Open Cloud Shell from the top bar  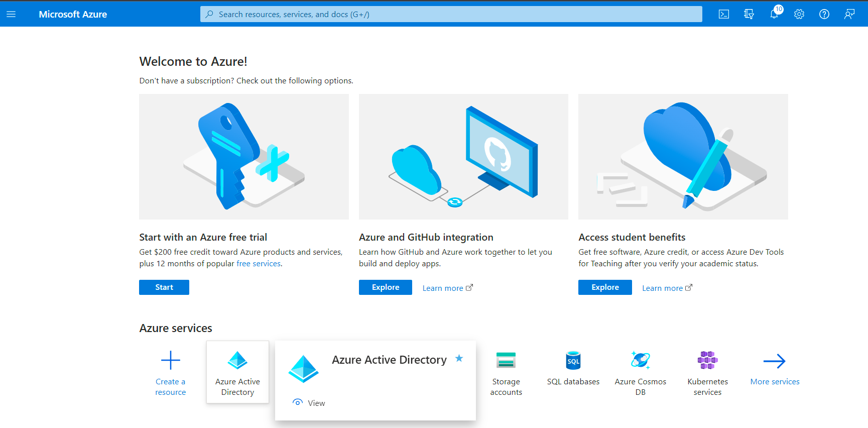click(724, 14)
